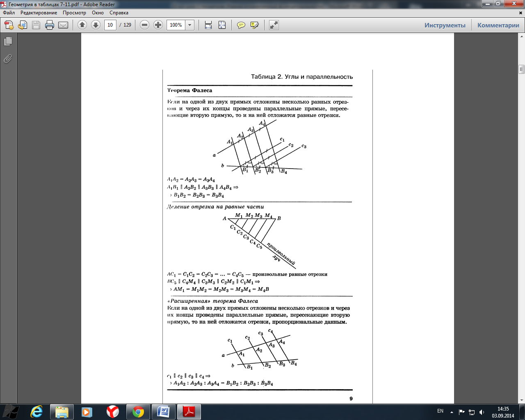Click the scroll up arrow of the vertical scrollbar

point(522,37)
